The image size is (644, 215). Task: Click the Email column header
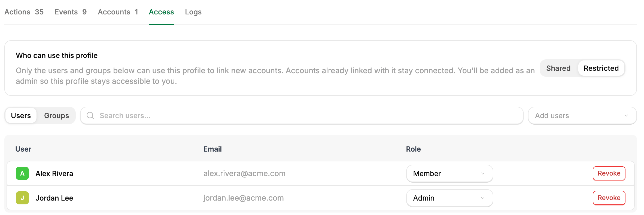[x=212, y=149]
